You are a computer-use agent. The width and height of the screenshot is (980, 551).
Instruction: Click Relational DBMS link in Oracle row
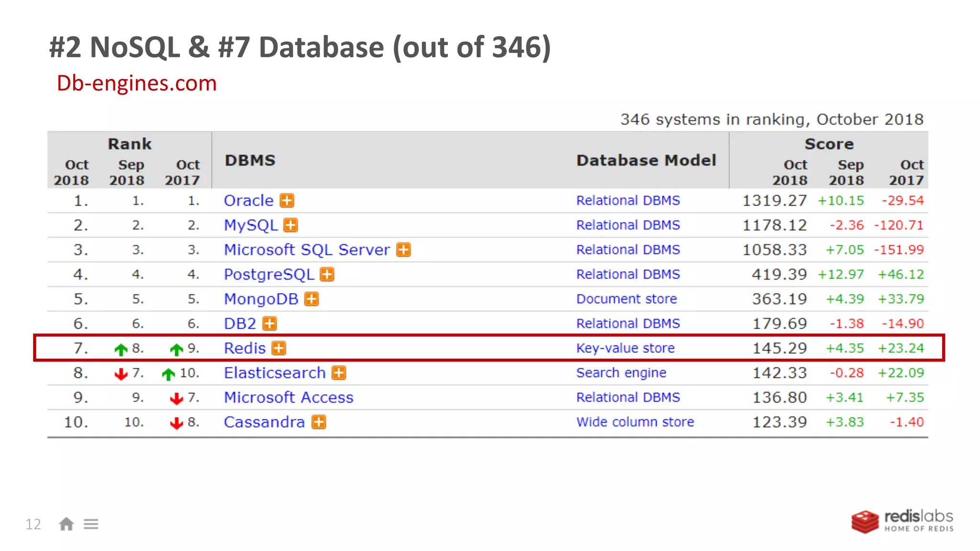[628, 200]
